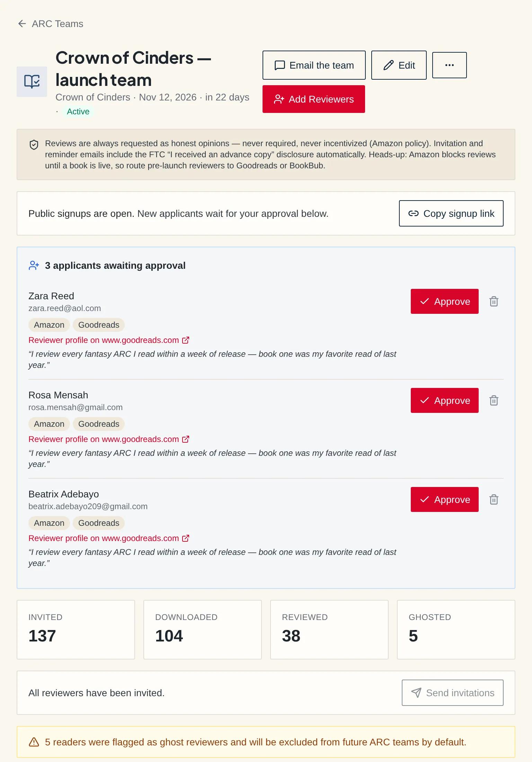
Task: Approve applicant Rosa Mensah
Action: (x=444, y=400)
